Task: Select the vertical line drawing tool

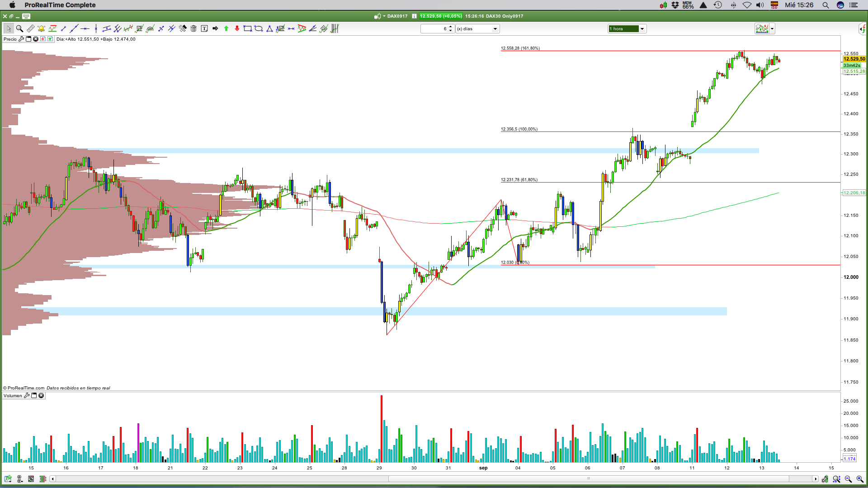Action: (x=96, y=28)
